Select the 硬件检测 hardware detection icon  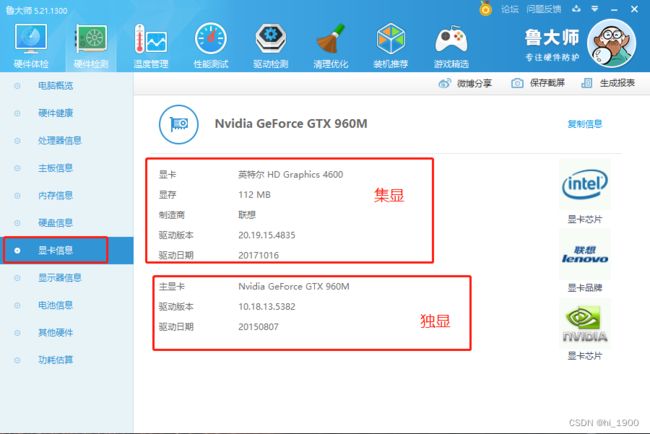coord(91,46)
